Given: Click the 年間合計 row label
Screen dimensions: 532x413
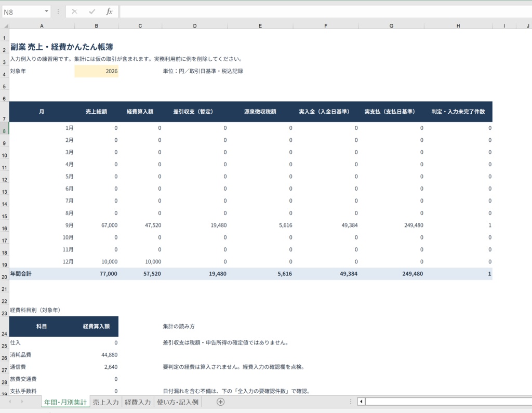Looking at the screenshot, I should tap(42, 274).
